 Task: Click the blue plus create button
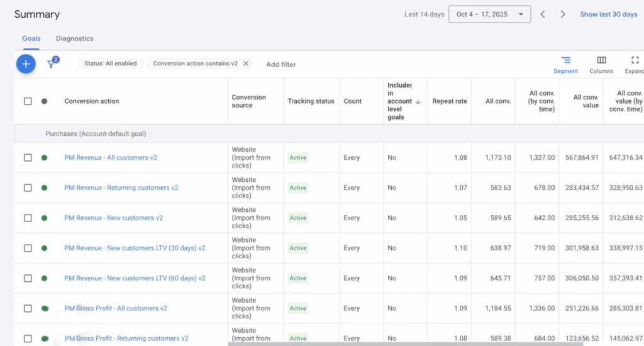tap(26, 64)
